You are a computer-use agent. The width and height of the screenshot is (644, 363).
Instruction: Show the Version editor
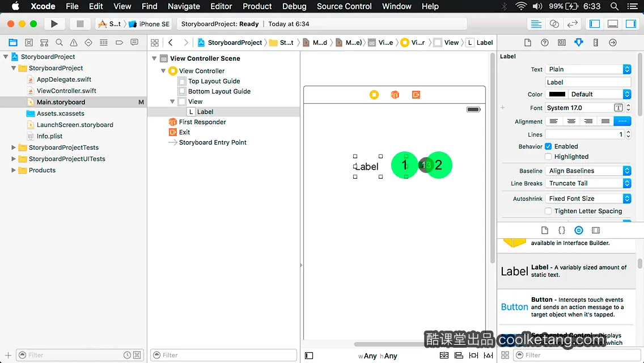(x=572, y=24)
